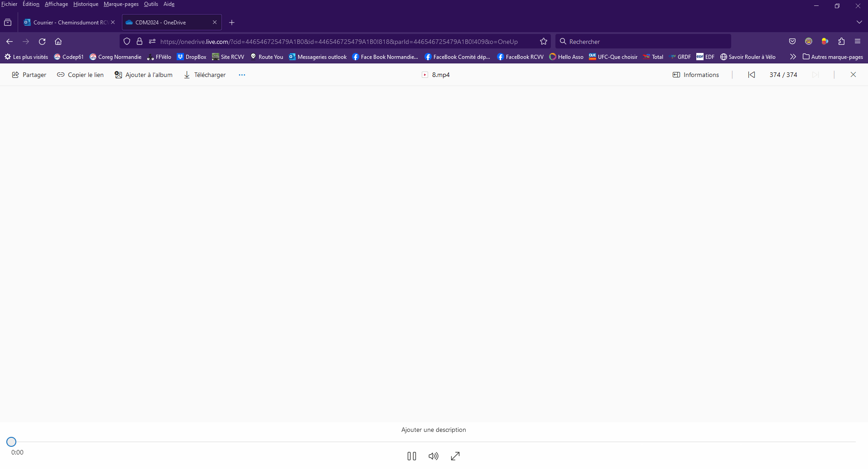View site security padlock info
This screenshot has width=868, height=469.
pyautogui.click(x=140, y=41)
